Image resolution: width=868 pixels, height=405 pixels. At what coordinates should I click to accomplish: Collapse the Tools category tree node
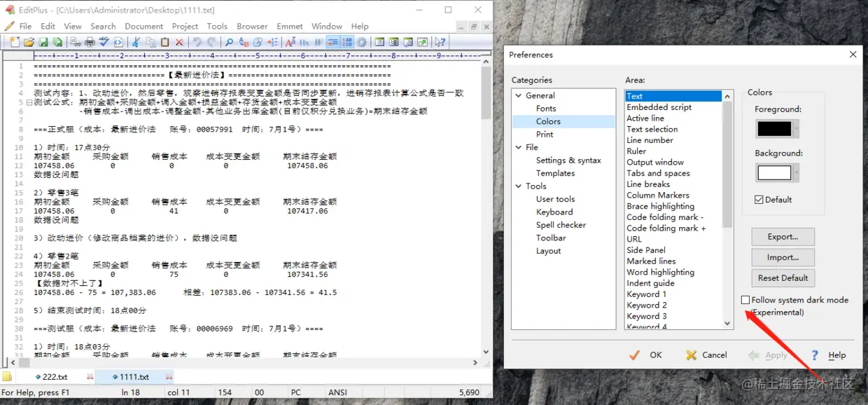519,186
